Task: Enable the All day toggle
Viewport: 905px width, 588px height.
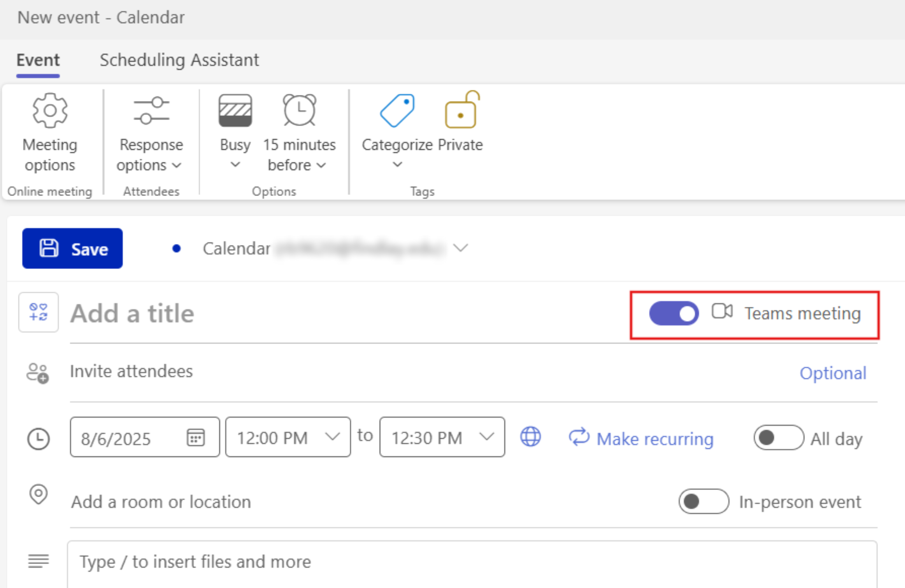Action: tap(778, 438)
